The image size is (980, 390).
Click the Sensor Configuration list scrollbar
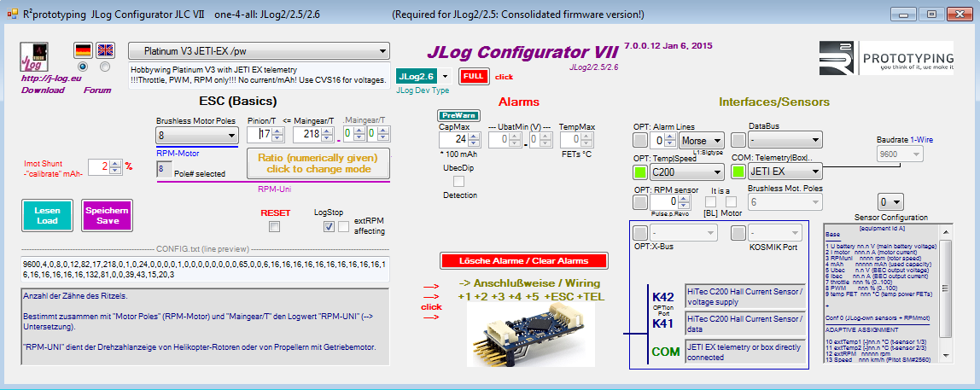(x=945, y=293)
